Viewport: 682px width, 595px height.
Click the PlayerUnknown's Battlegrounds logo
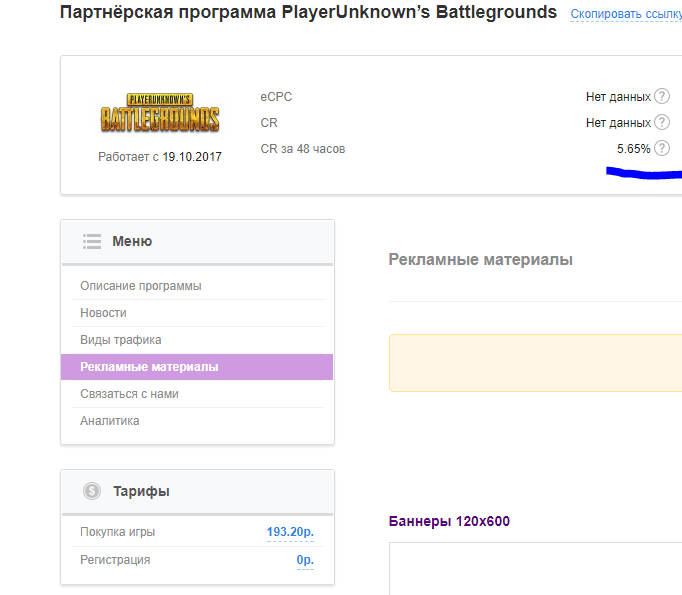(160, 113)
